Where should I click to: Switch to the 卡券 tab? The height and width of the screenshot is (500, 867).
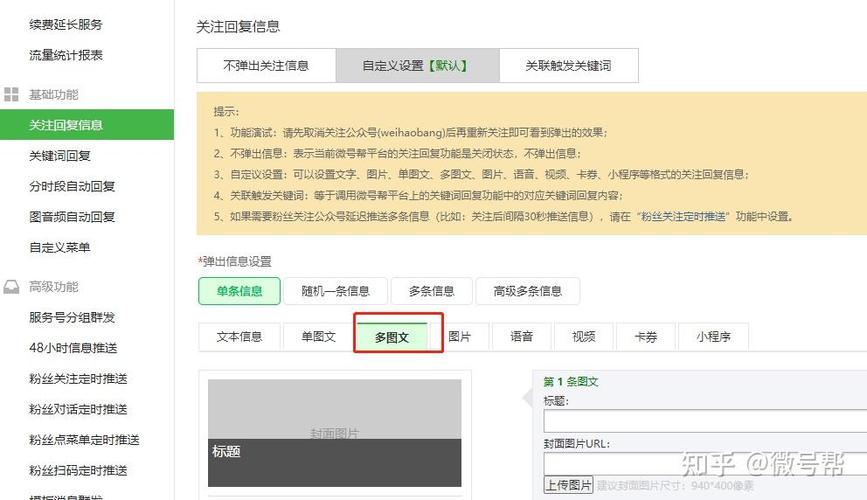click(x=645, y=336)
